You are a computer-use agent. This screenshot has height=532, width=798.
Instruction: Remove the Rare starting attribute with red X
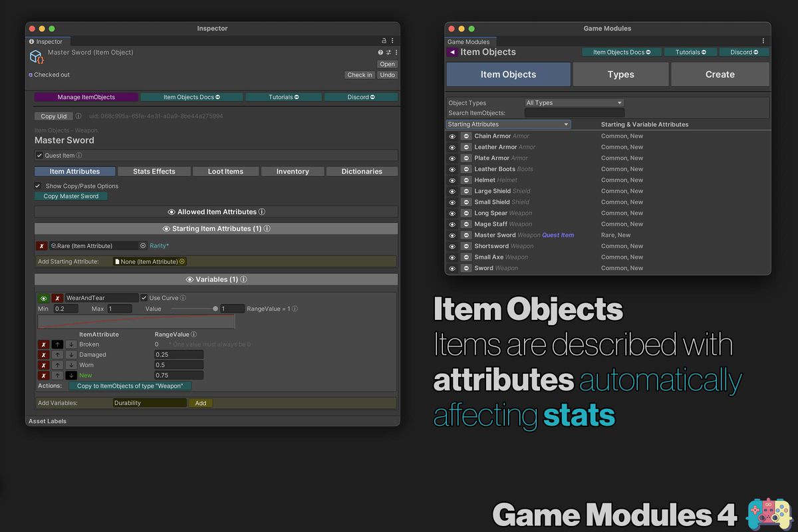coord(42,246)
